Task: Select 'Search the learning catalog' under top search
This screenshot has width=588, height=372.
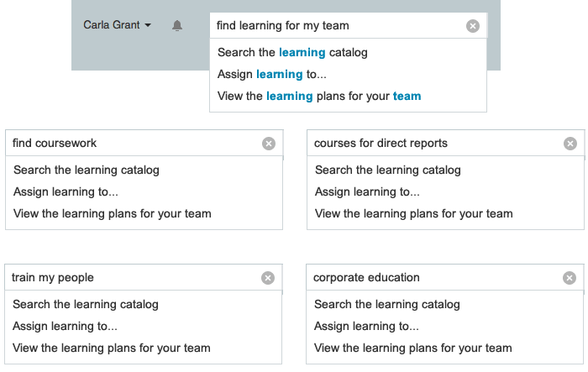Action: pyautogui.click(x=292, y=52)
